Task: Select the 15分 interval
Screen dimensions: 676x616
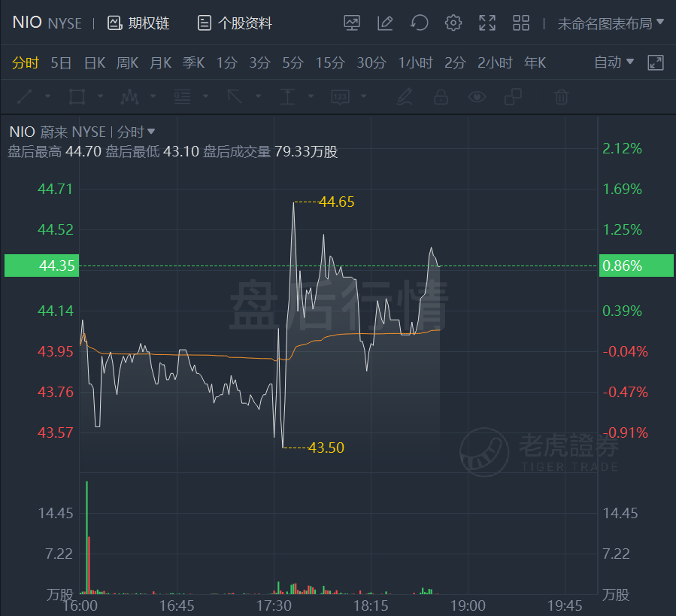Action: [x=330, y=63]
